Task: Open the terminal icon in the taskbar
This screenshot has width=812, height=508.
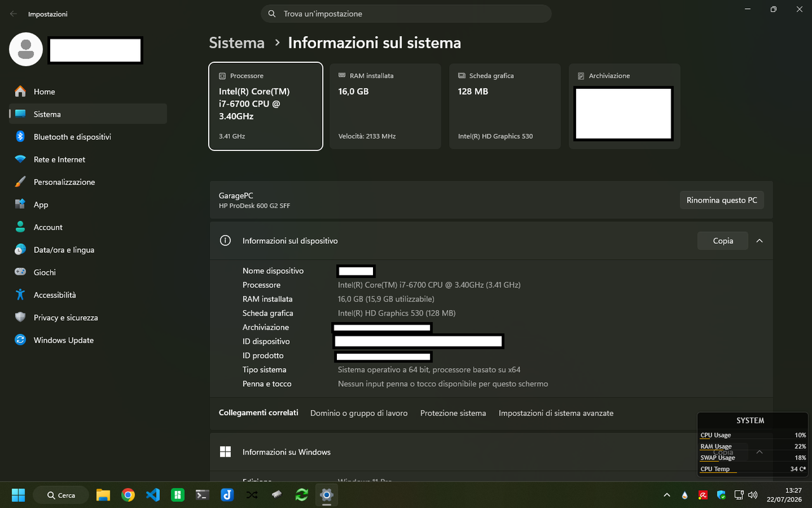Action: pos(202,495)
